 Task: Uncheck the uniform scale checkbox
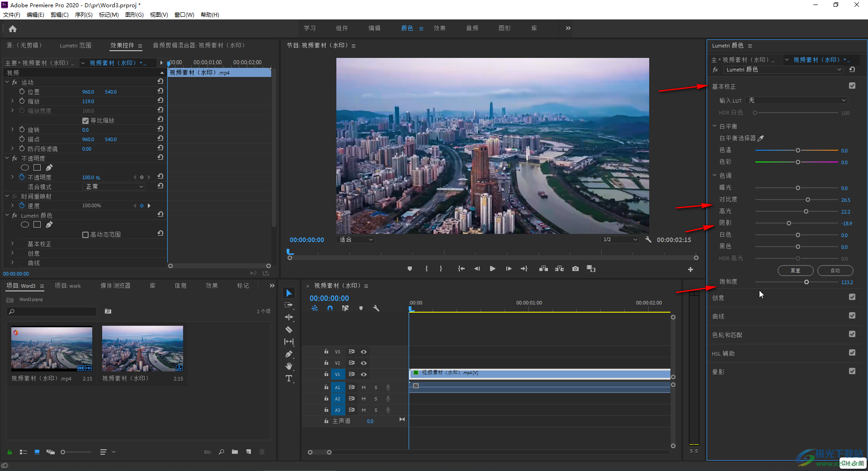point(85,121)
